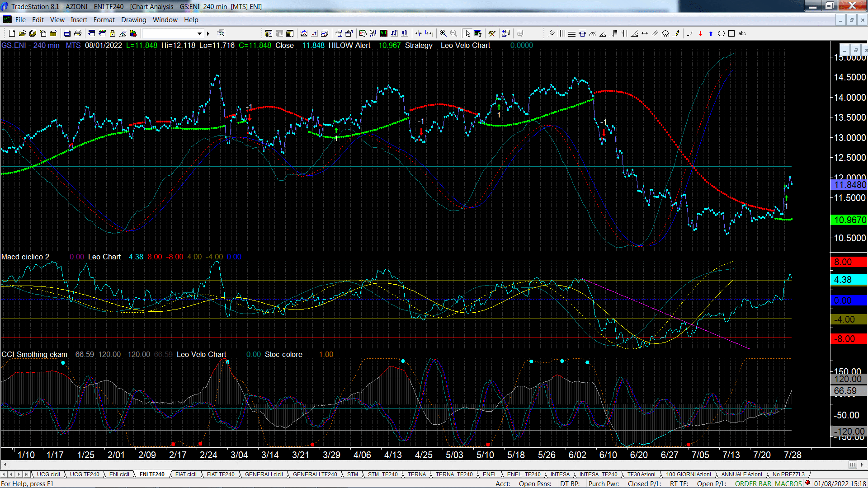The width and height of the screenshot is (868, 488).
Task: Switch to the TF30 Azioni tab
Action: (x=641, y=474)
